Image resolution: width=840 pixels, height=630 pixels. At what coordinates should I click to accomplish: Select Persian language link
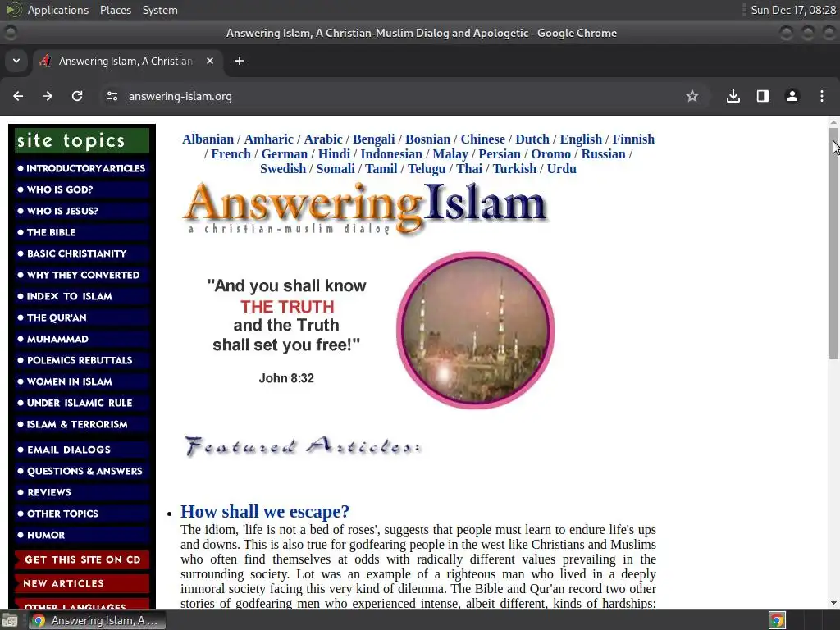500,153
